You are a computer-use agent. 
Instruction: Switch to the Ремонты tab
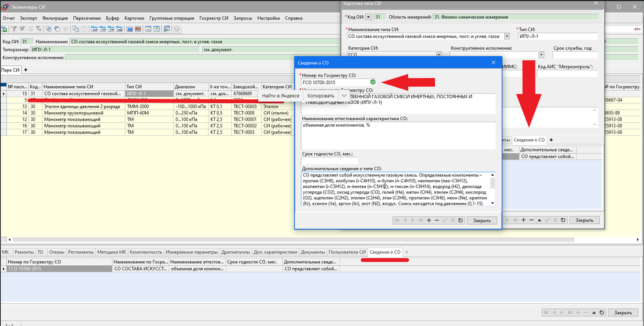(24, 252)
